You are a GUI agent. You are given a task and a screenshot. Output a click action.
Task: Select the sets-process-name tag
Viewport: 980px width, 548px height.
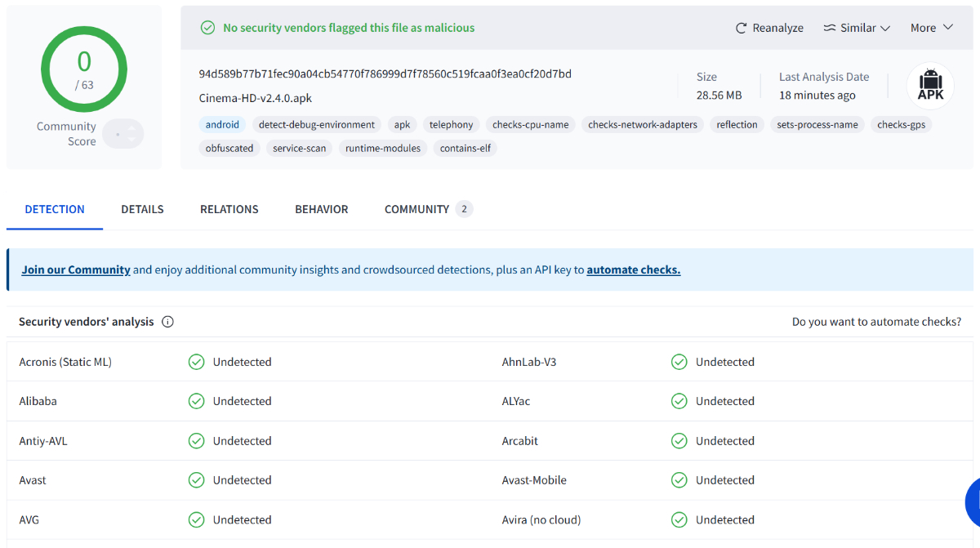coord(817,125)
